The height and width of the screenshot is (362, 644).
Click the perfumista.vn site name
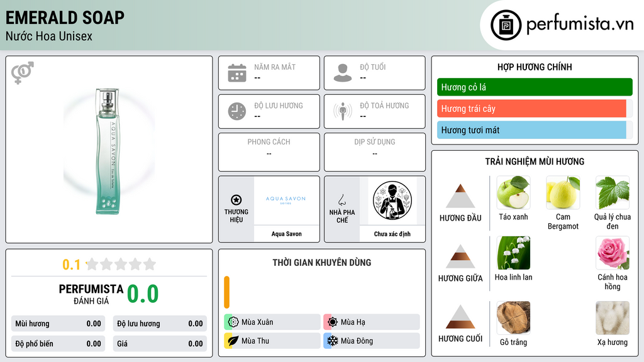click(580, 25)
